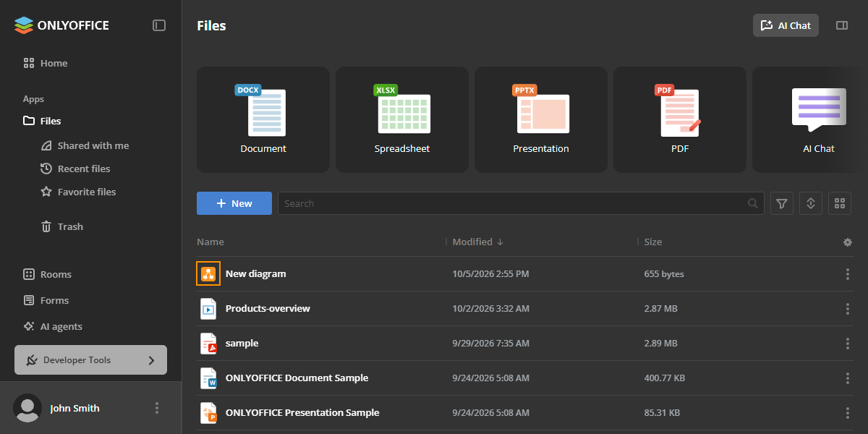Open context menu for Products-overview

click(848, 309)
